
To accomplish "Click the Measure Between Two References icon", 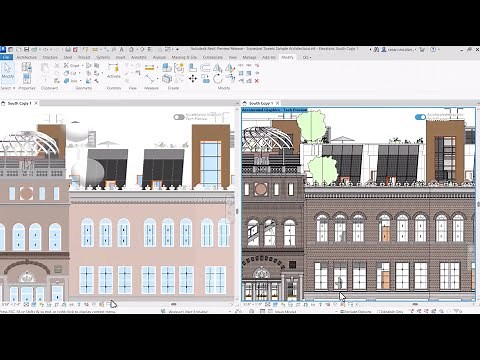I will (150, 79).
